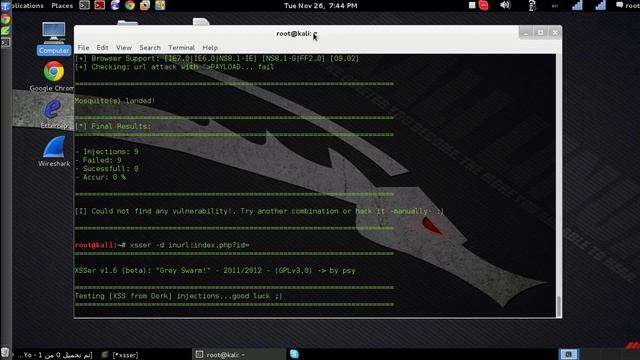Maximize the root@kali terminal window
This screenshot has width=640, height=360.
point(540,33)
